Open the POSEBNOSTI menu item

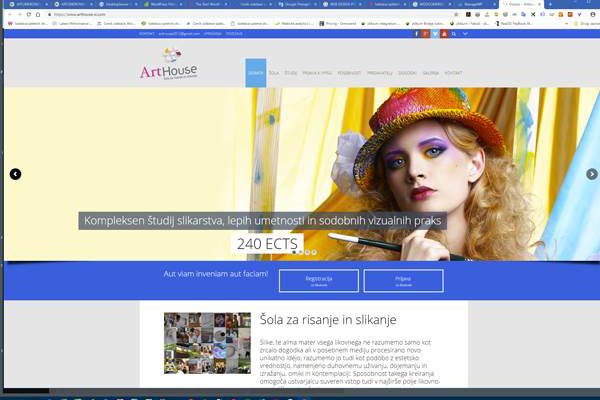tap(349, 73)
